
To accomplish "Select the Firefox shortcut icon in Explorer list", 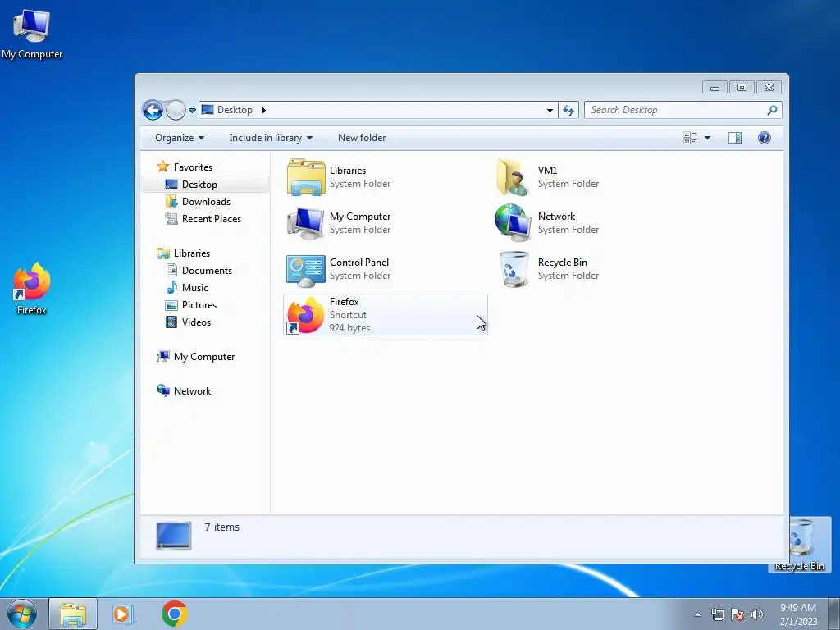I will 305,315.
